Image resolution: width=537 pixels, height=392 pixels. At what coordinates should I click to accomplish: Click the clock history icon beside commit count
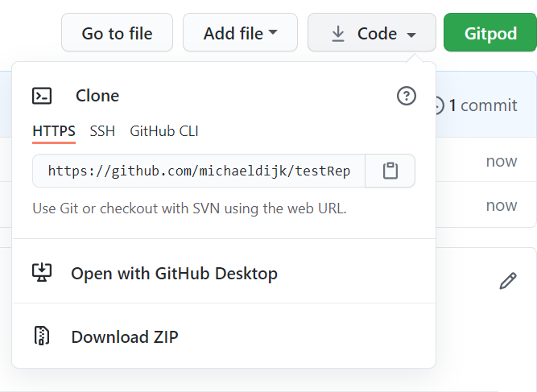(x=439, y=105)
